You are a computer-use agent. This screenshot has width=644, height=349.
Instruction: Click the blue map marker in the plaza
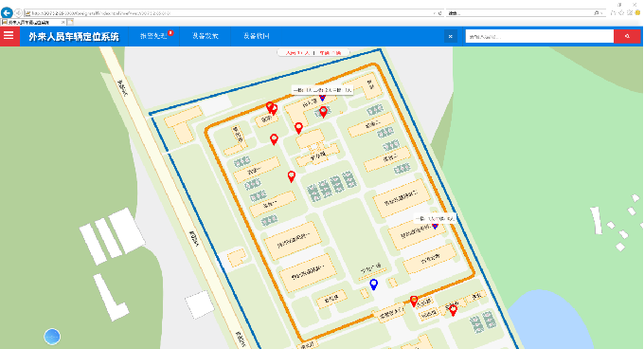[373, 285]
